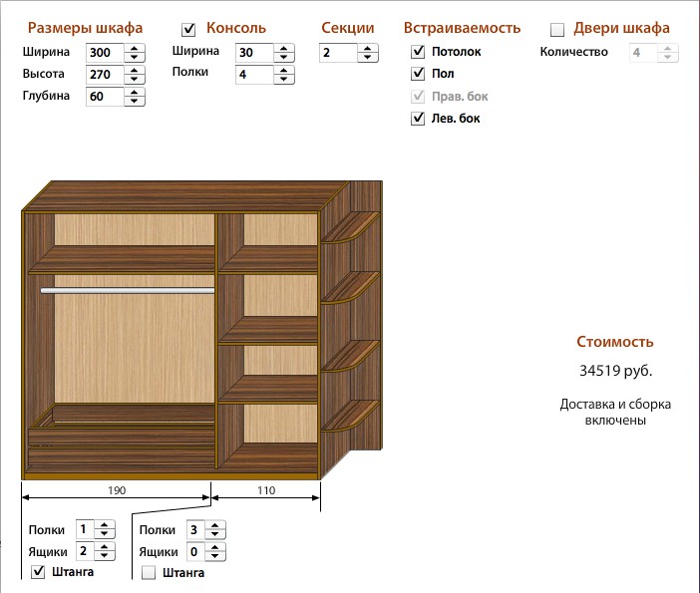This screenshot has width=700, height=593.
Task: Toggle the Потолок checkbox
Action: point(418,52)
